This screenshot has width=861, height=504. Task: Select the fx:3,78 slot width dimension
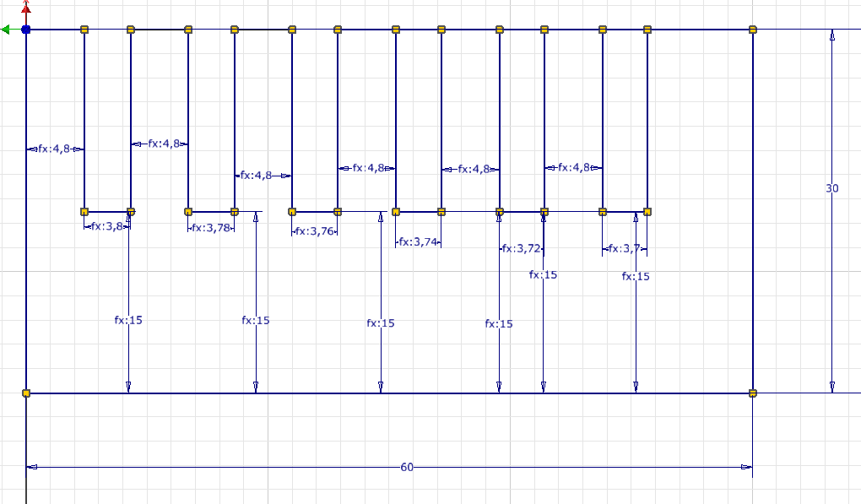pyautogui.click(x=211, y=227)
